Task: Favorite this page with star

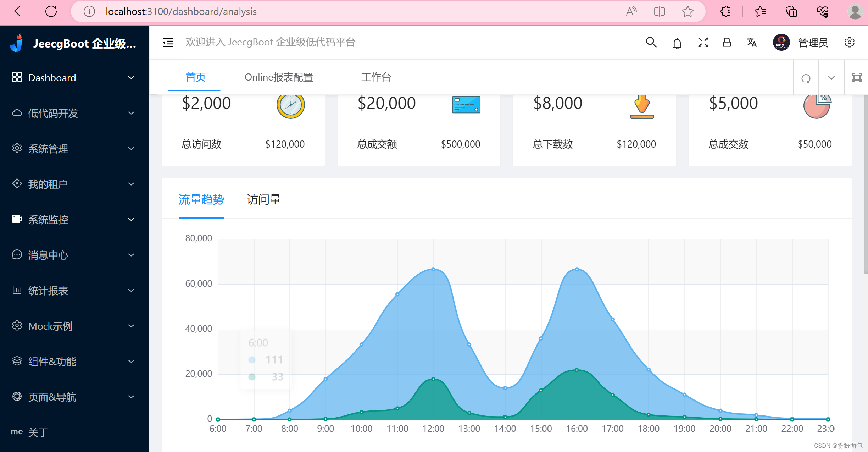Action: [x=688, y=12]
